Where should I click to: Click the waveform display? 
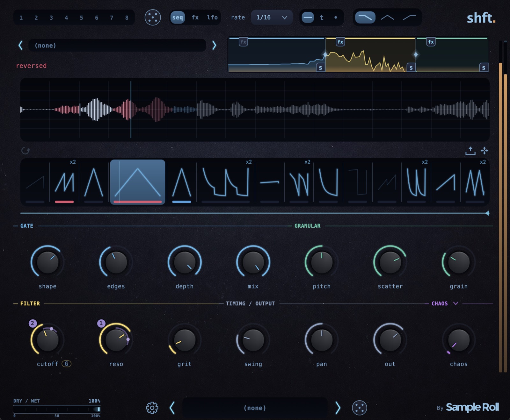tap(255, 110)
